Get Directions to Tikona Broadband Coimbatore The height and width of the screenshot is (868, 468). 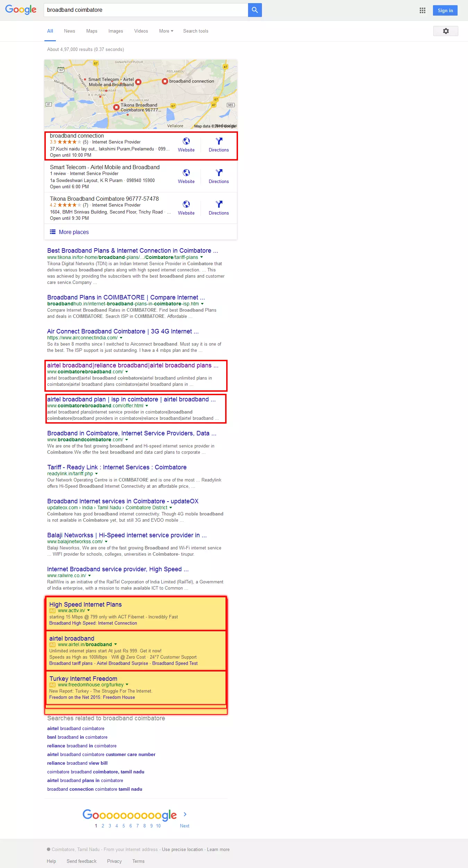(x=219, y=205)
